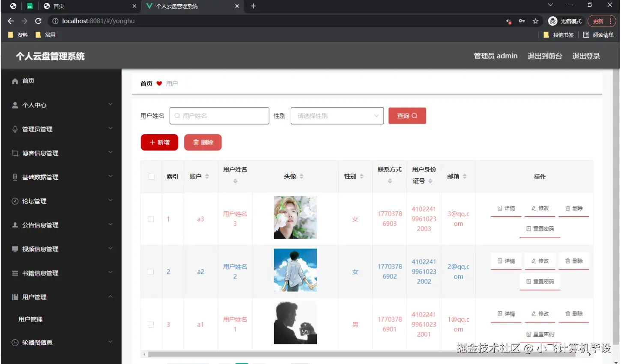
Task: Check the row checkbox for account a2
Action: [x=151, y=272]
